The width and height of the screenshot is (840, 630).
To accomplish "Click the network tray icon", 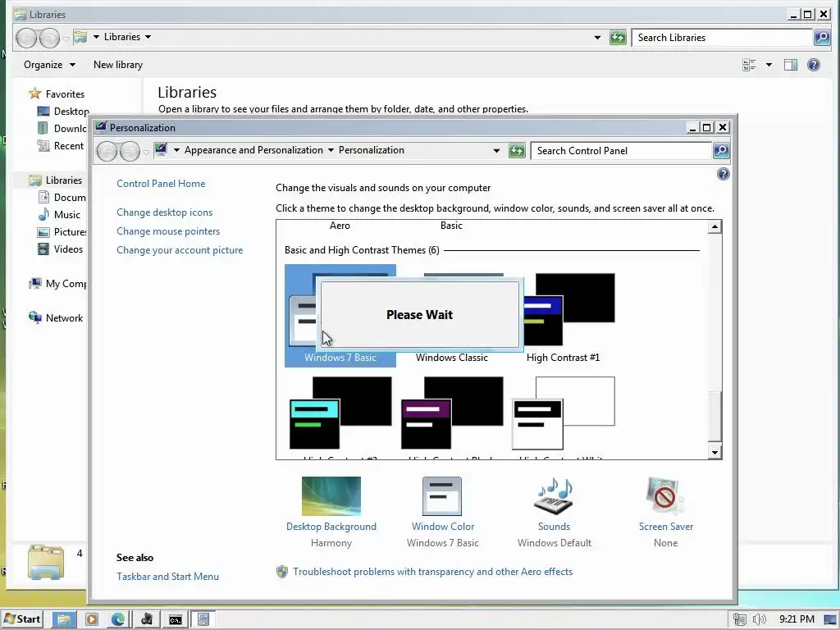I will (x=740, y=619).
